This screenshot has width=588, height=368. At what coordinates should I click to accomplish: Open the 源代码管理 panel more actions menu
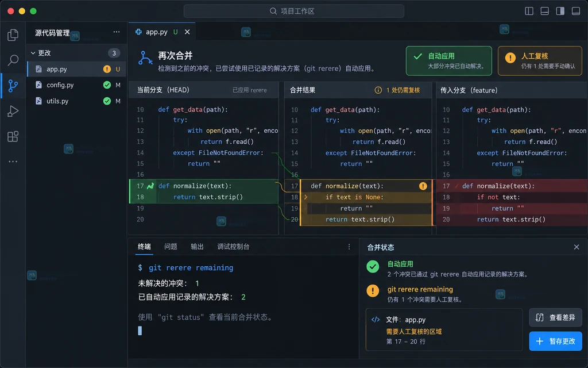117,32
